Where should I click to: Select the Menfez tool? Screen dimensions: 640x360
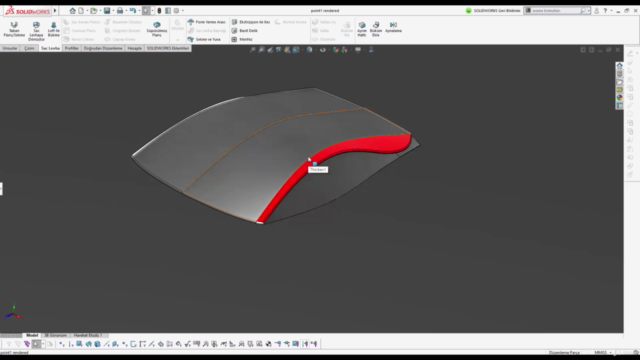coord(242,39)
